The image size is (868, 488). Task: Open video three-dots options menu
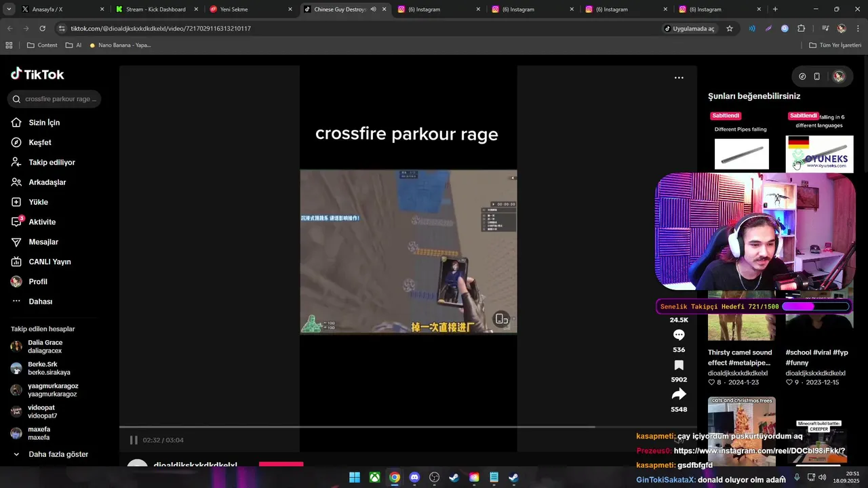pyautogui.click(x=679, y=78)
